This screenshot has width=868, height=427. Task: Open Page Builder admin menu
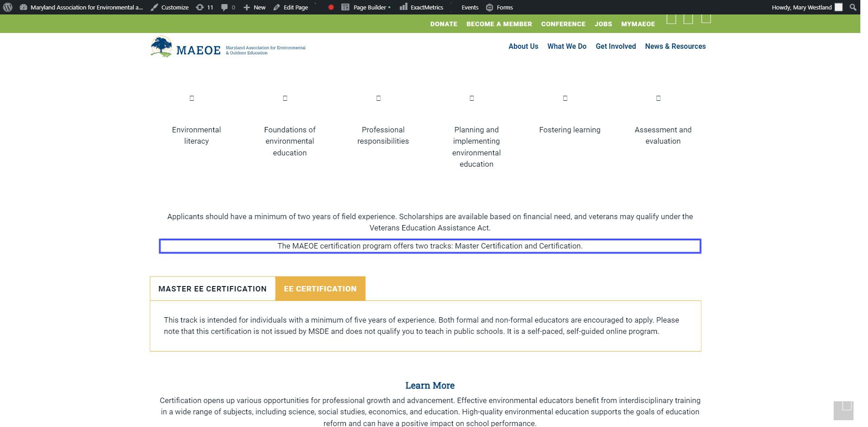tap(365, 7)
